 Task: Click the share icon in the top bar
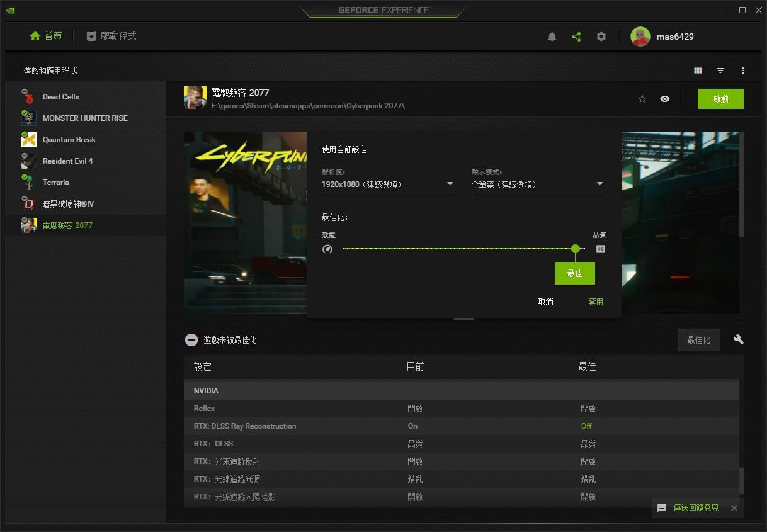tap(576, 37)
